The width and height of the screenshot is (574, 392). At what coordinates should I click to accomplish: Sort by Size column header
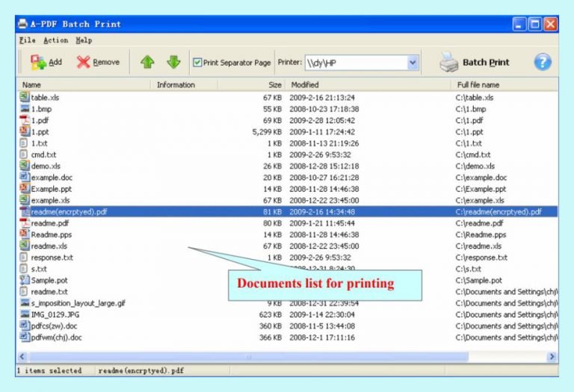point(251,85)
